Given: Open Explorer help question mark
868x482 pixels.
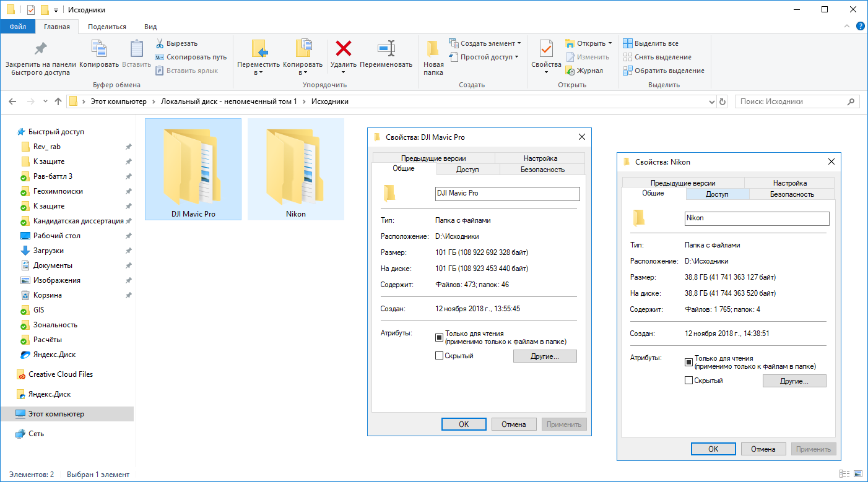Looking at the screenshot, I should [x=860, y=26].
